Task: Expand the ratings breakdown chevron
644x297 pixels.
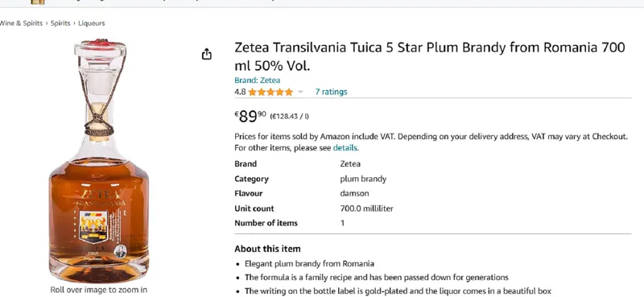Action: (x=300, y=92)
